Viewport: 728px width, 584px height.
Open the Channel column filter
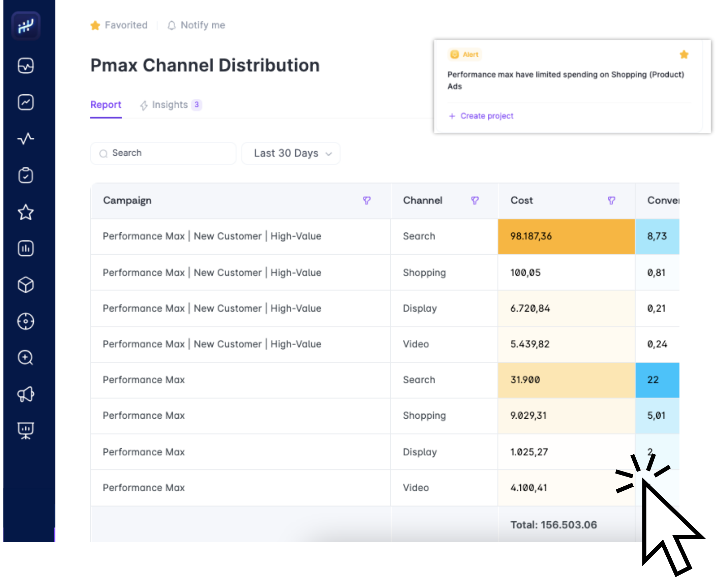point(475,201)
